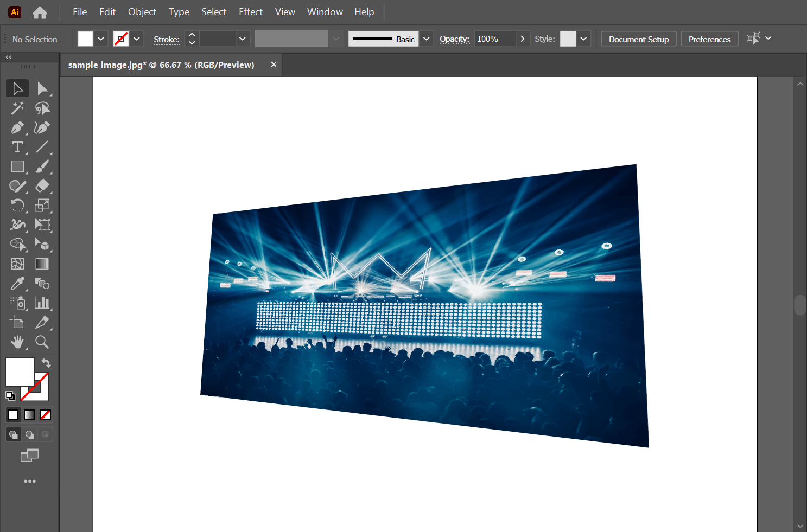807x532 pixels.
Task: Open the Object menu
Action: pos(142,12)
